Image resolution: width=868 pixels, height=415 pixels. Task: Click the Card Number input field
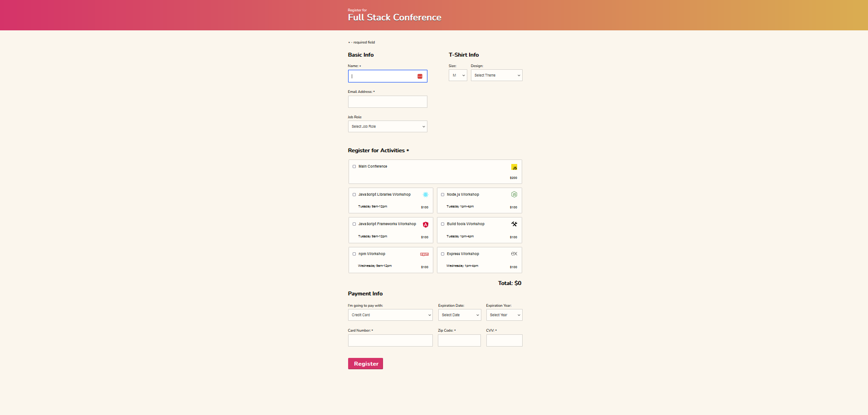click(390, 341)
